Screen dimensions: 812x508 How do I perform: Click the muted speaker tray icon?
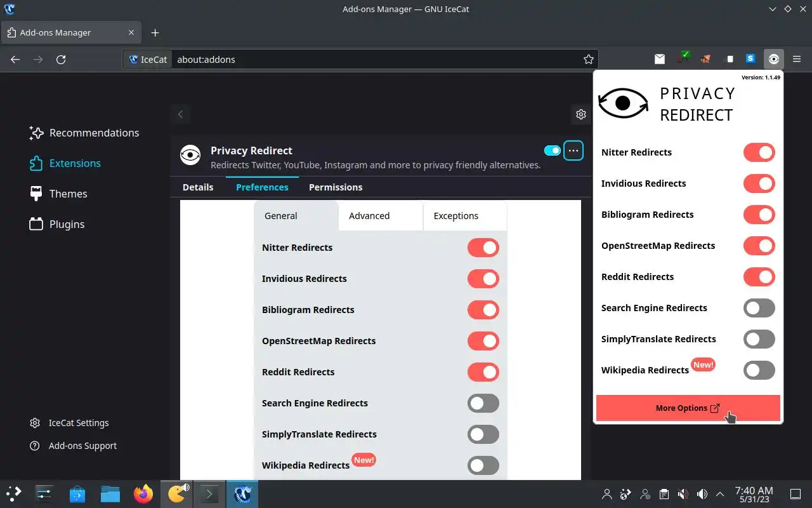[x=683, y=494]
